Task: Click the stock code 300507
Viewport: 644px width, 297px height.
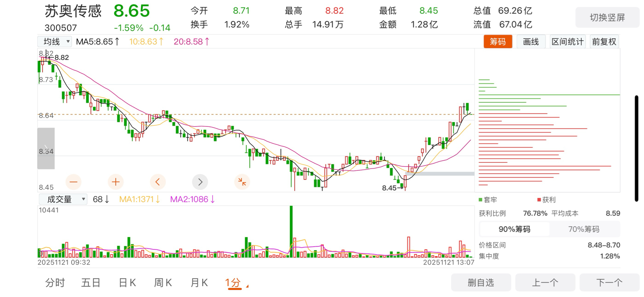Action: (61, 28)
